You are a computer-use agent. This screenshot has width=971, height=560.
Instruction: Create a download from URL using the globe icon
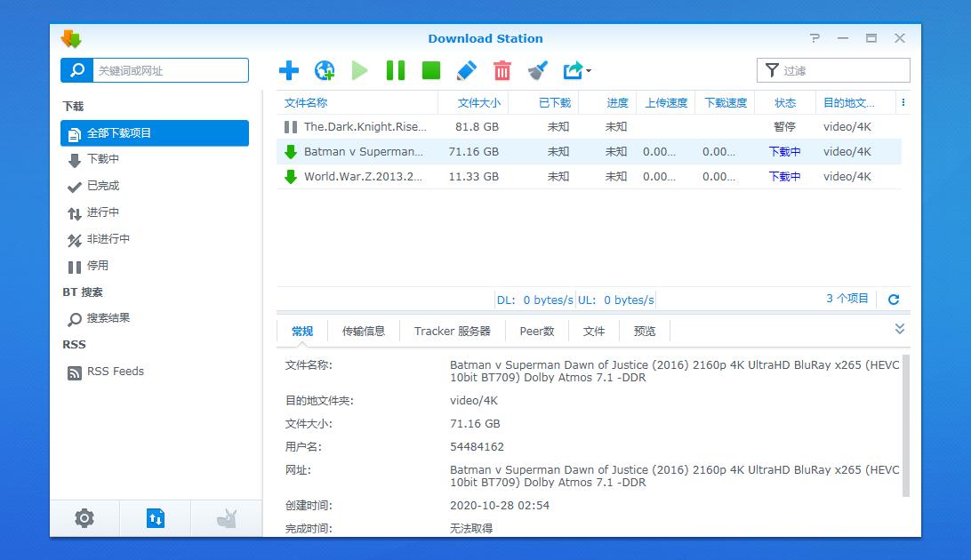[324, 70]
